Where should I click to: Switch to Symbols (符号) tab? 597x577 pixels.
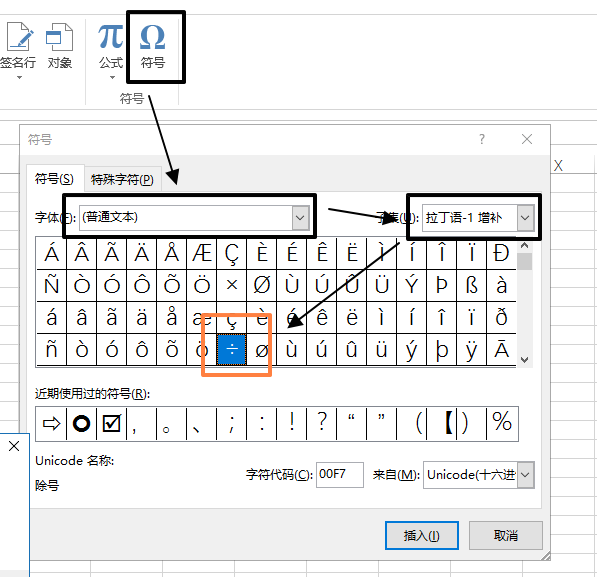tap(54, 179)
